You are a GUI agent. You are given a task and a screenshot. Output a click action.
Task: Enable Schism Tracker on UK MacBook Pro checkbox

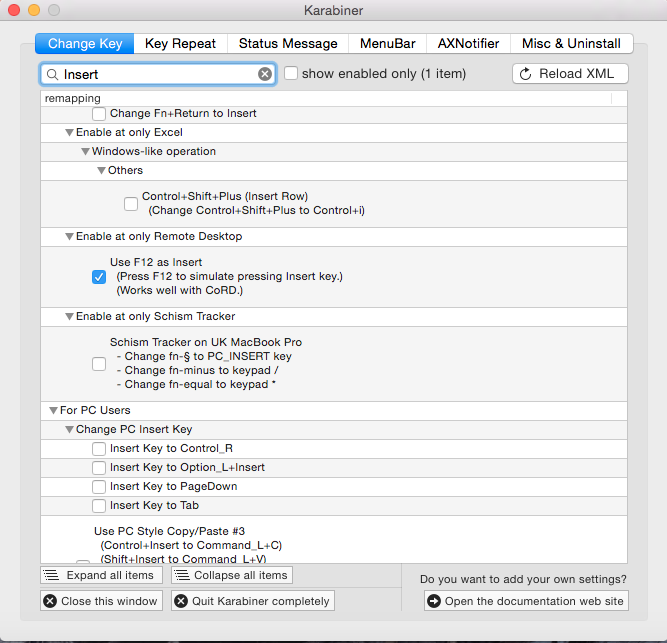(x=99, y=364)
